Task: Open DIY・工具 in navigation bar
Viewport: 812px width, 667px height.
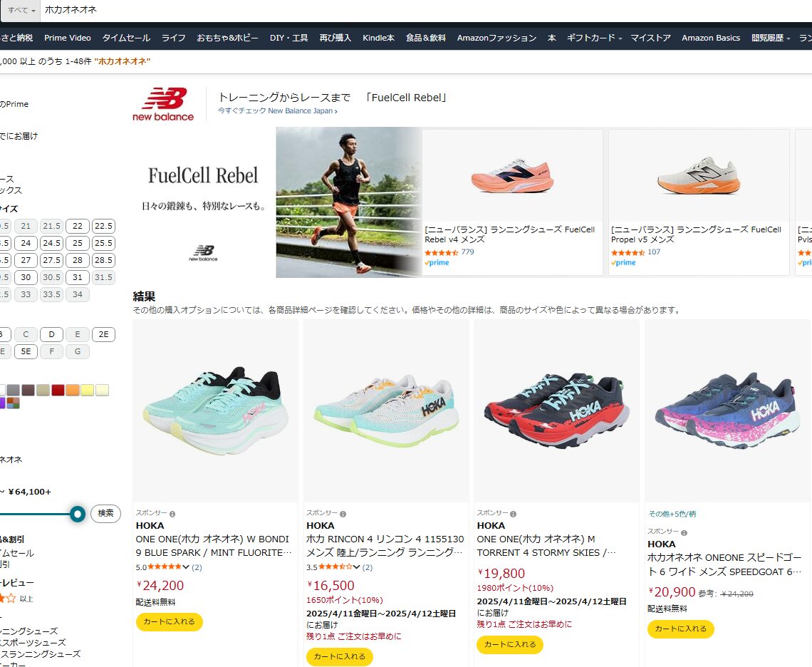Action: click(x=288, y=38)
